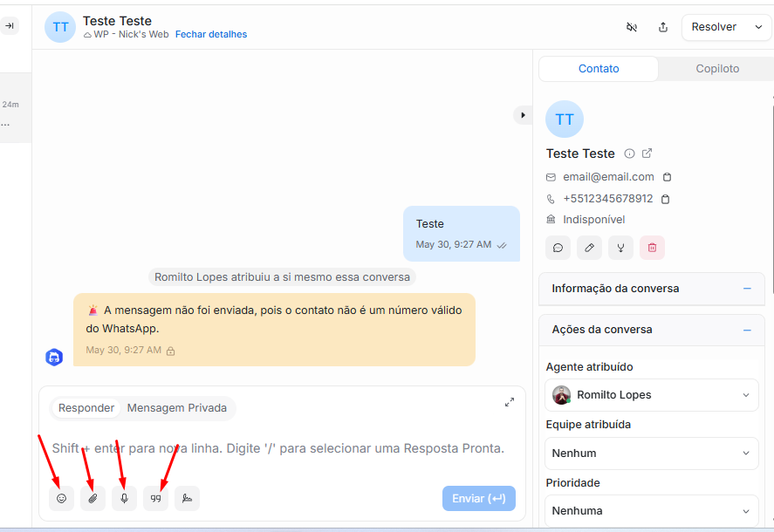Click the share icon beside Resolver
The width and height of the screenshot is (774, 532).
pyautogui.click(x=663, y=27)
